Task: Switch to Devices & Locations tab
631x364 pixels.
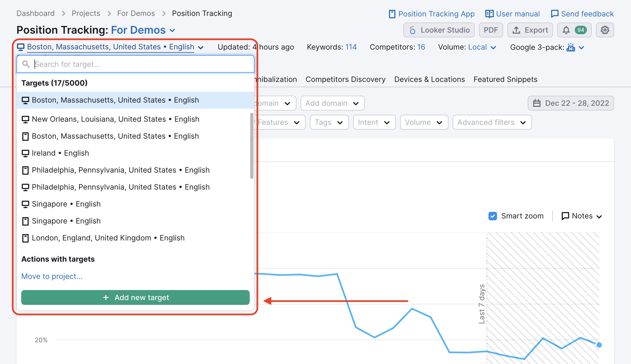Action: click(x=429, y=79)
